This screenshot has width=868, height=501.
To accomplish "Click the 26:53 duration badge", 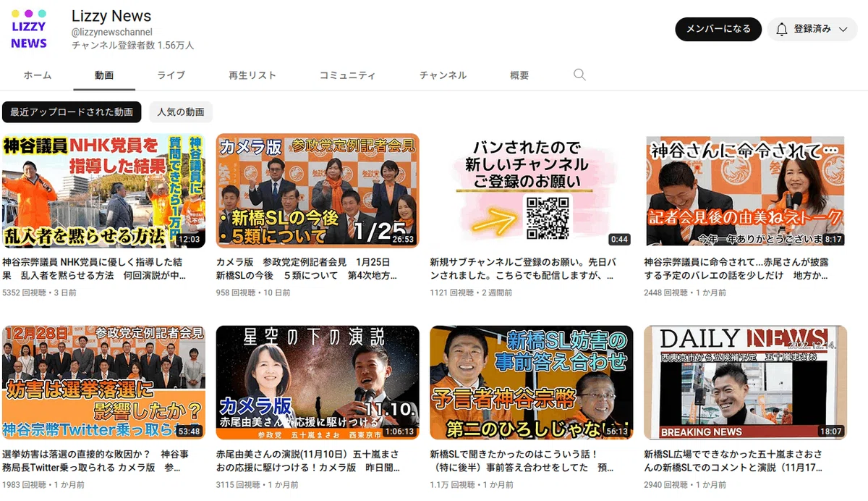I will (403, 239).
